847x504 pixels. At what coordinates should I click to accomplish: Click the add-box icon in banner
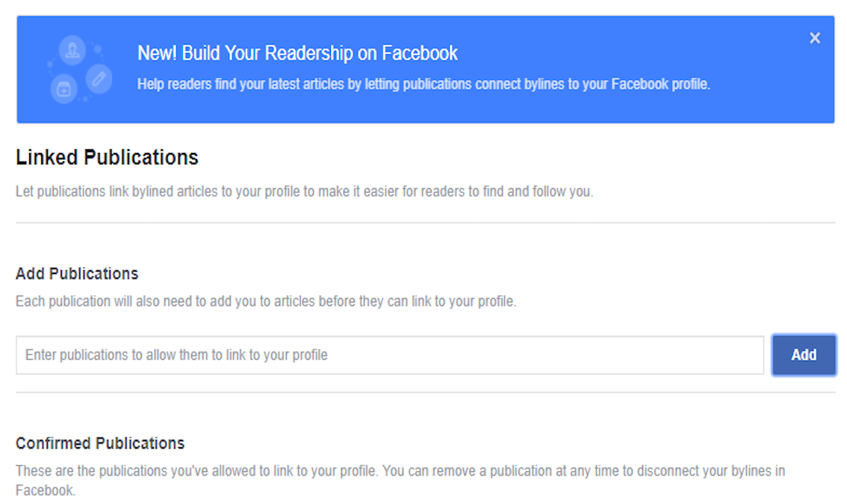click(63, 90)
